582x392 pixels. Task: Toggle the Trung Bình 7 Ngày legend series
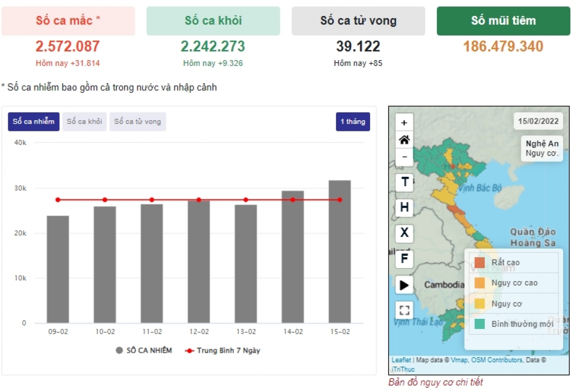tap(223, 350)
